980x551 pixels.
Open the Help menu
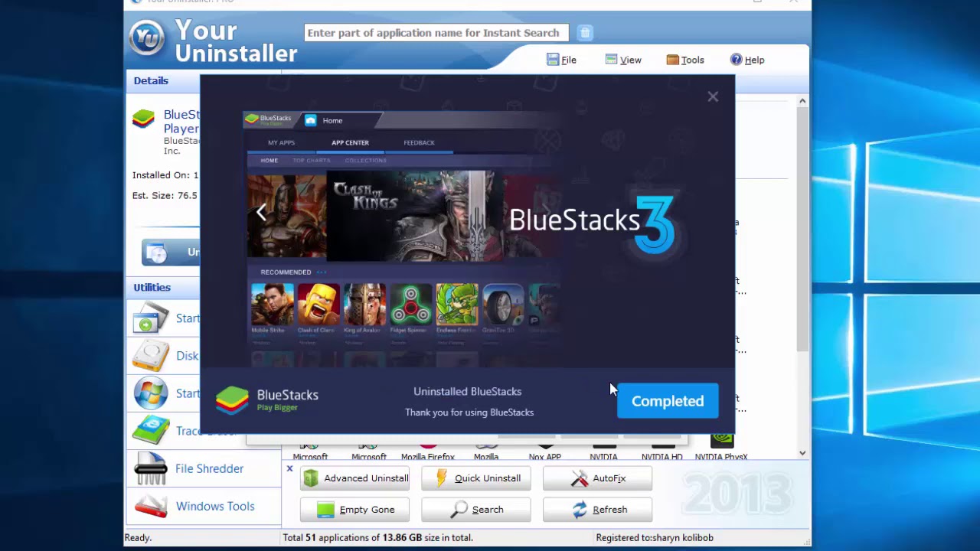click(x=747, y=60)
